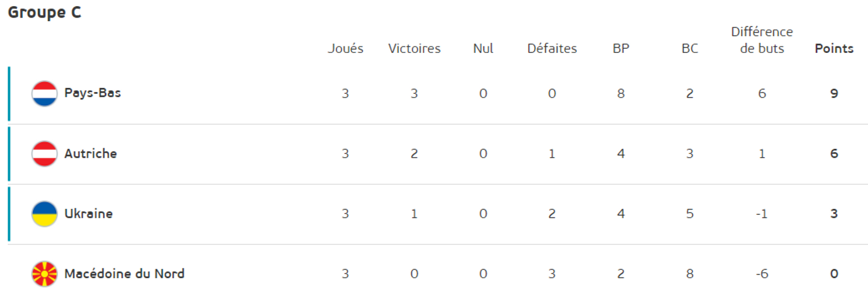
Task: Click the Netherlands flag icon
Action: (x=45, y=94)
